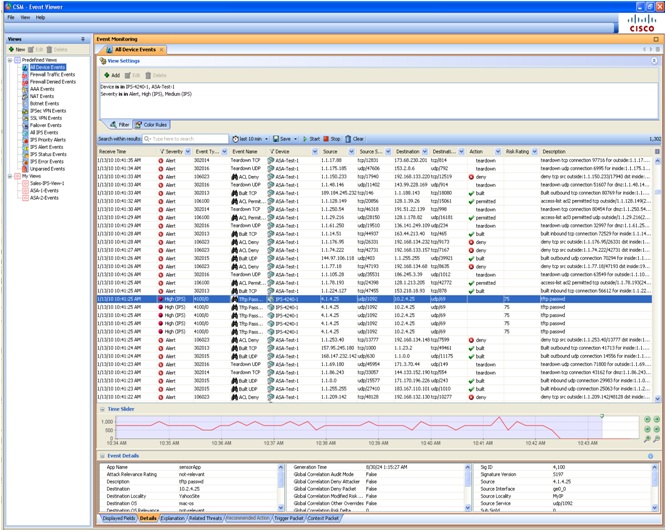Click the green Start play icon

point(305,139)
